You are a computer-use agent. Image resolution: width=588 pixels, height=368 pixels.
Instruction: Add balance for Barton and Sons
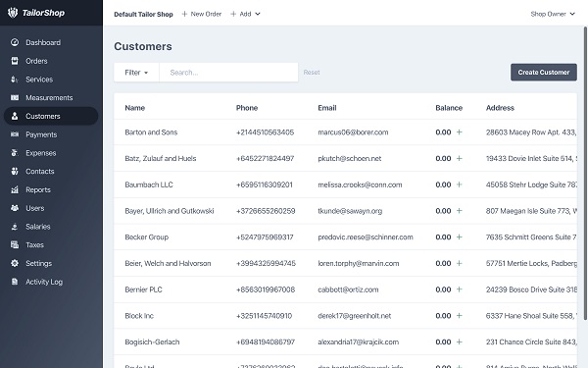click(460, 132)
